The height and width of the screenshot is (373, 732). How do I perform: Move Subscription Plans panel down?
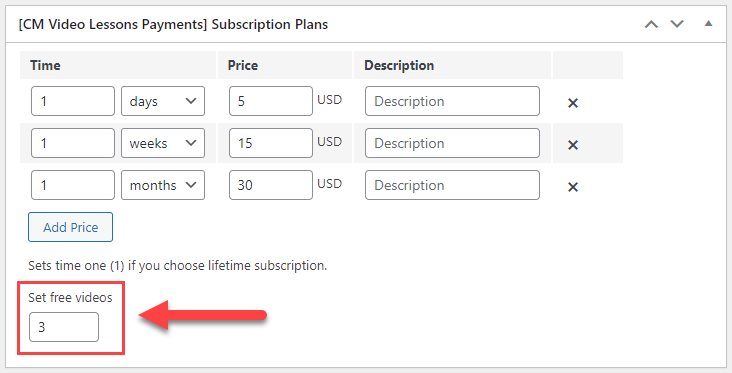677,24
